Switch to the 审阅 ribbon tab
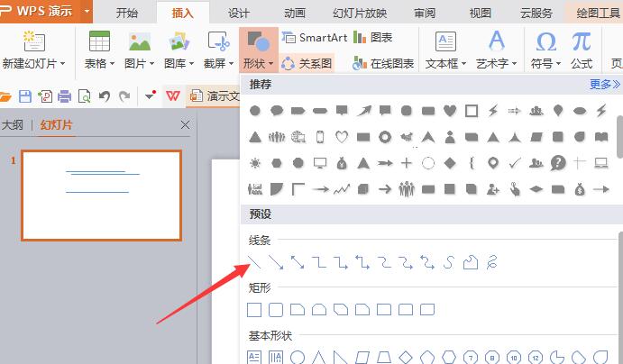The height and width of the screenshot is (364, 623). (425, 13)
